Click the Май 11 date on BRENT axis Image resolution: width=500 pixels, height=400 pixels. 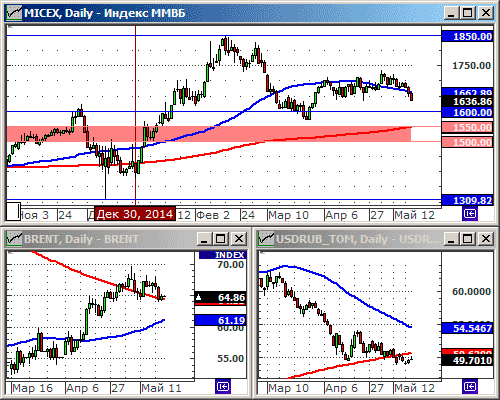pyautogui.click(x=161, y=388)
